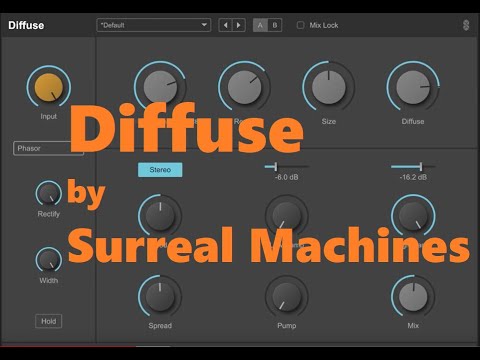Click the large knob immediately left of Size
480x360 pixels.
(x=244, y=87)
